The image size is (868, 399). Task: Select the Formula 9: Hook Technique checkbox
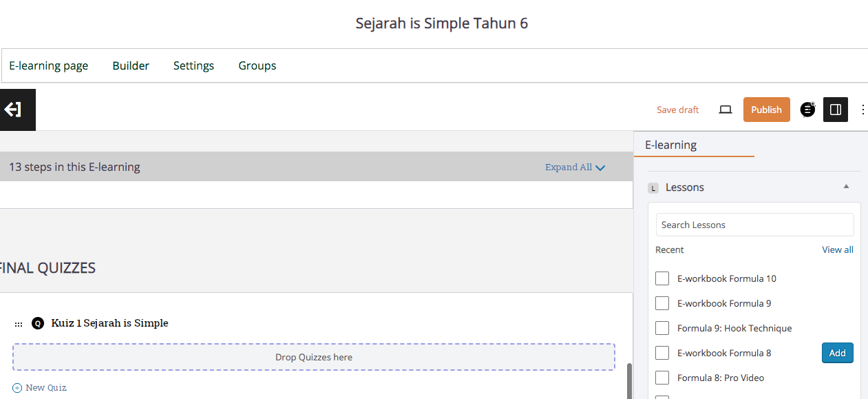662,328
